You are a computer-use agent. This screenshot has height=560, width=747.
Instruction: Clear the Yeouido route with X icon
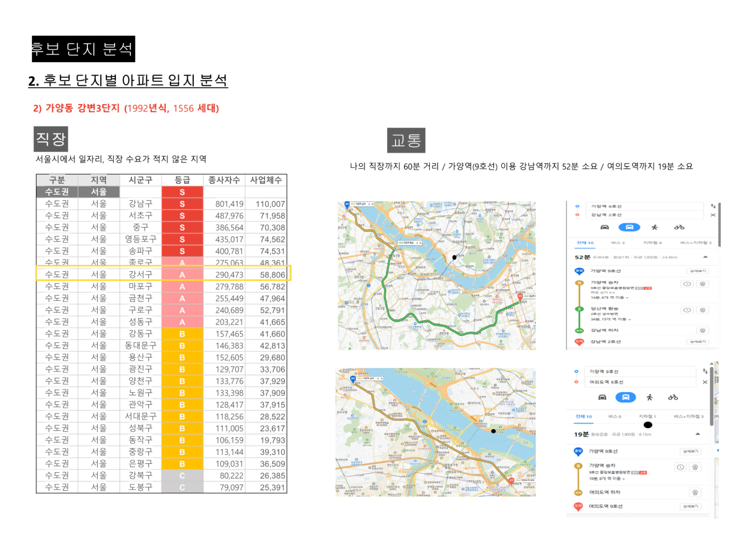click(x=705, y=382)
